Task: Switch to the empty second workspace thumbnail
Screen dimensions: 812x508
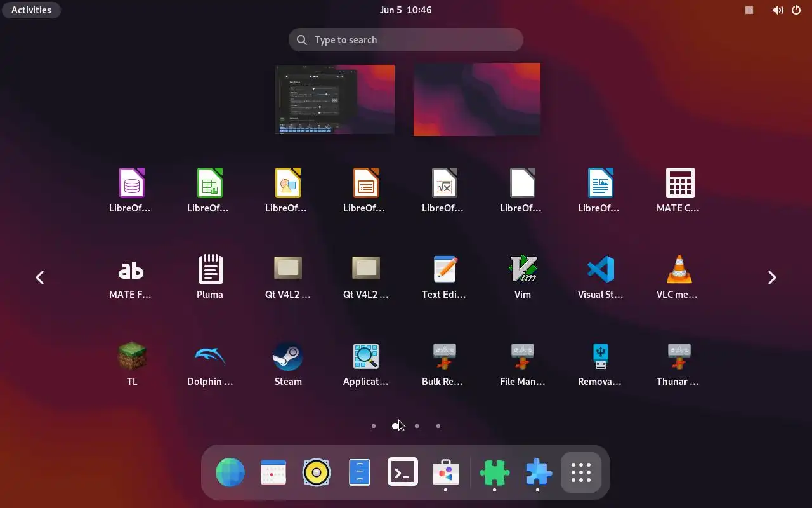Action: pyautogui.click(x=477, y=100)
